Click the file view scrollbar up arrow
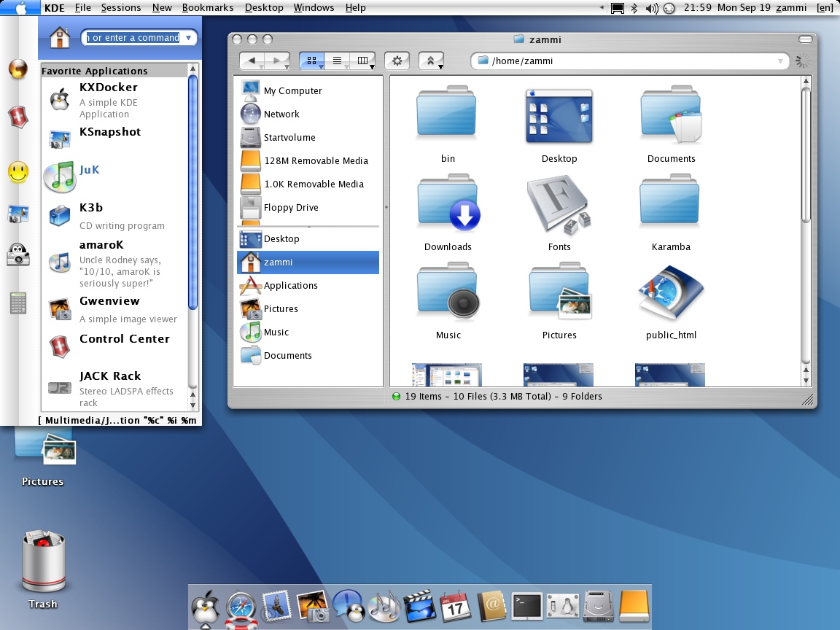The width and height of the screenshot is (840, 630). tap(806, 82)
